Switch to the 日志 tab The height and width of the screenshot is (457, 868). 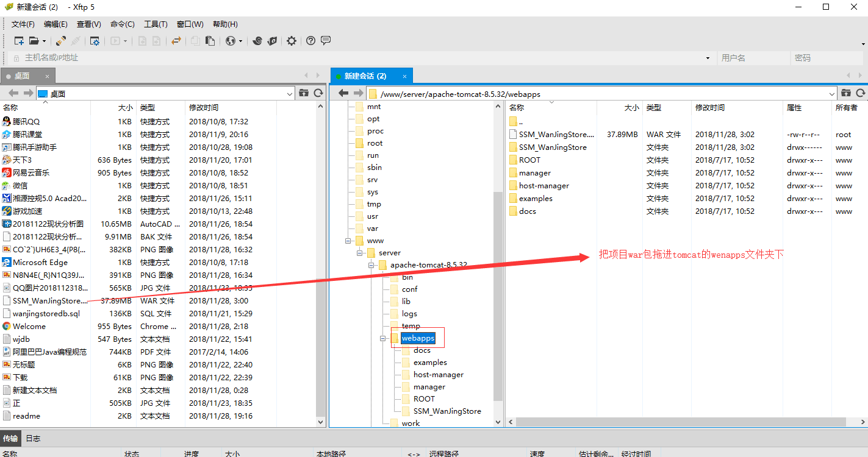coord(33,438)
